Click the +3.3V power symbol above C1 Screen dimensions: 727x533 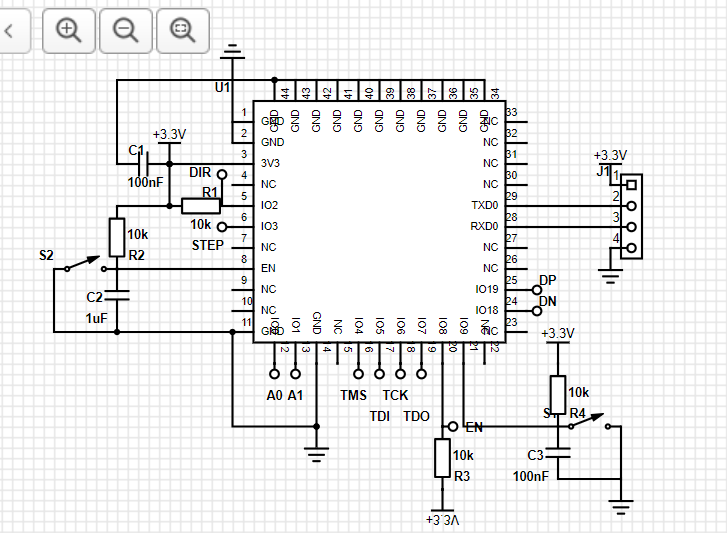[x=169, y=137]
